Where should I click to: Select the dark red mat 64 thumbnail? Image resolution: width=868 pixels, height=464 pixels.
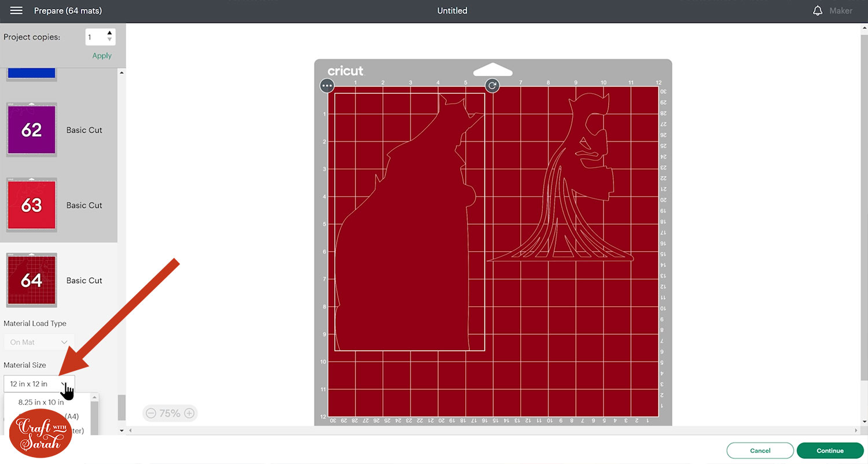click(x=31, y=281)
